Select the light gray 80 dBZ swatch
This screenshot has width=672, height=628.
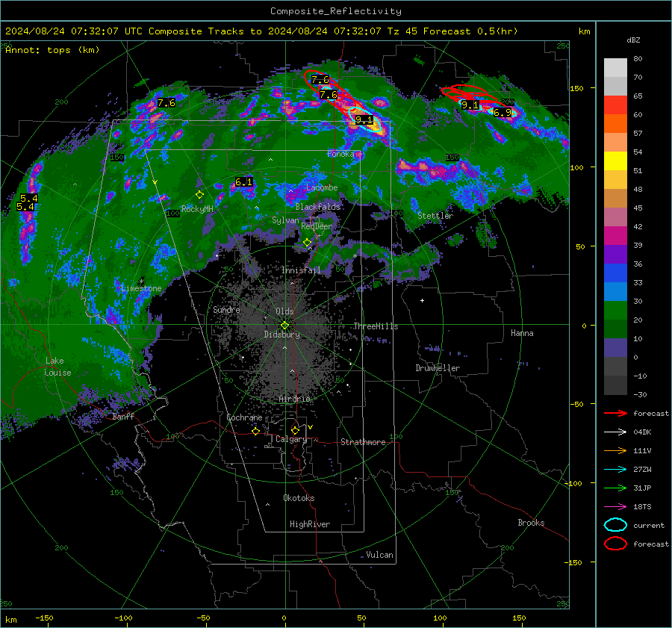pos(615,67)
